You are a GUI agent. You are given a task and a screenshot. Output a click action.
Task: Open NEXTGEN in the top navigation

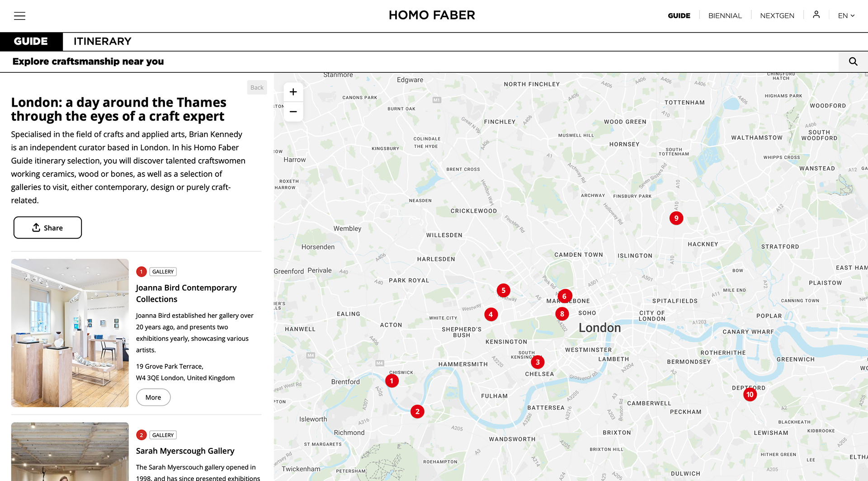(777, 15)
